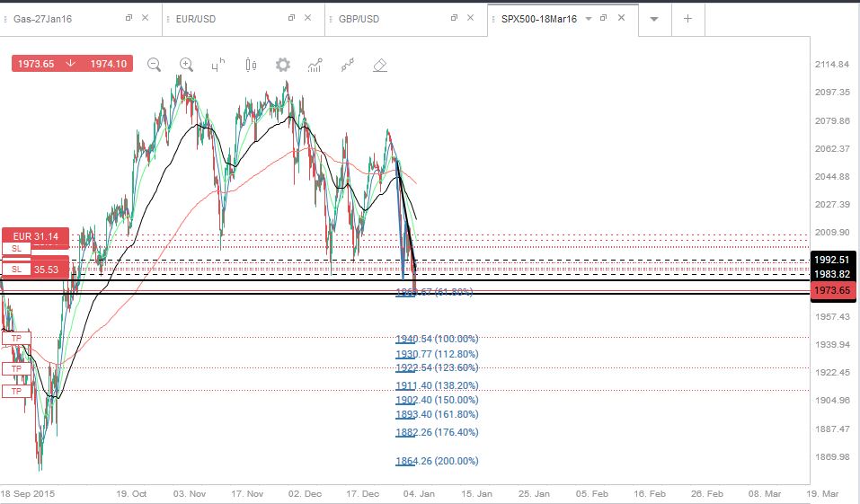Click the down arrow between sell and buy prices

pos(71,64)
